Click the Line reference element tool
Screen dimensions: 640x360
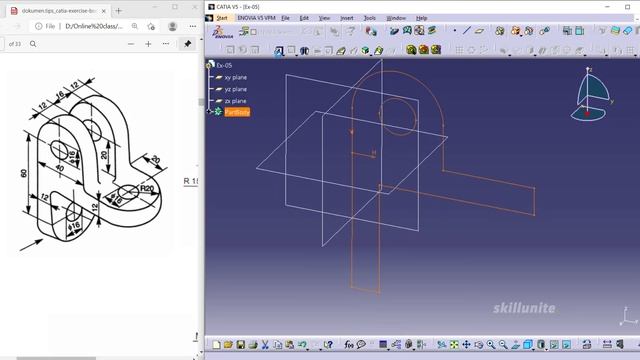(x=467, y=31)
